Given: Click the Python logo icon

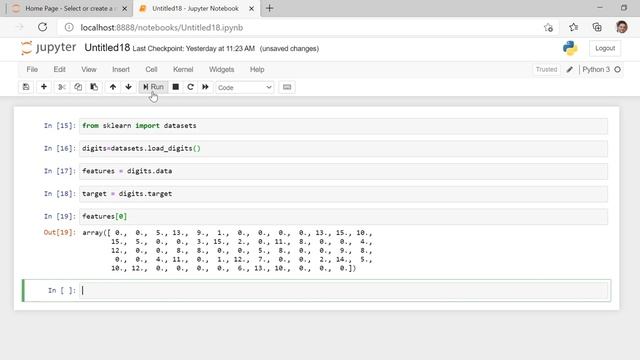Looking at the screenshot, I should pyautogui.click(x=570, y=48).
